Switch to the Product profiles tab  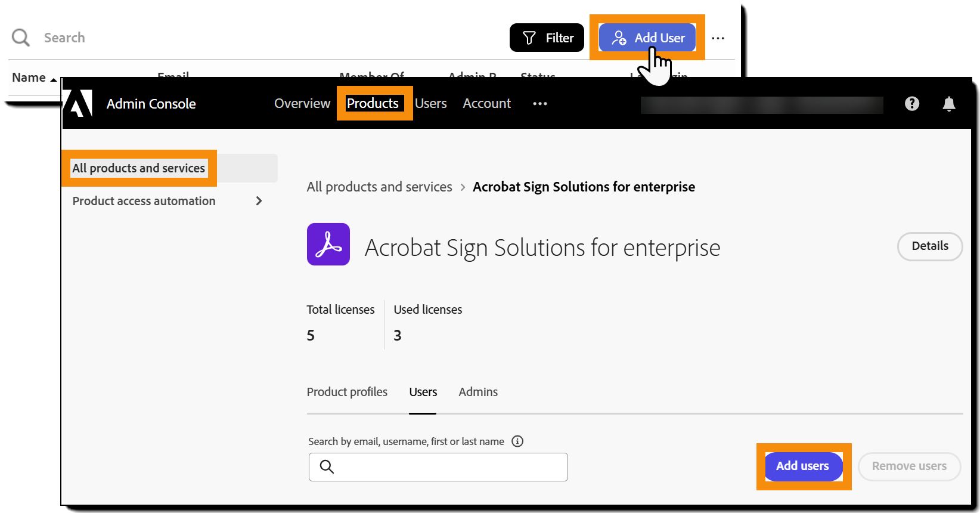coord(347,392)
